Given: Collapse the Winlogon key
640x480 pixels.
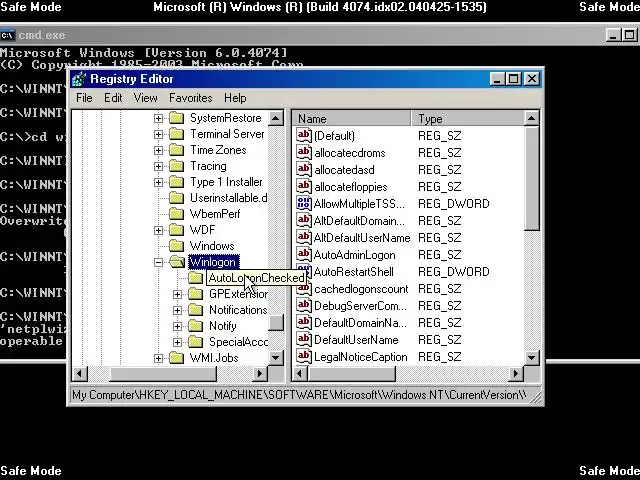Looking at the screenshot, I should [158, 262].
